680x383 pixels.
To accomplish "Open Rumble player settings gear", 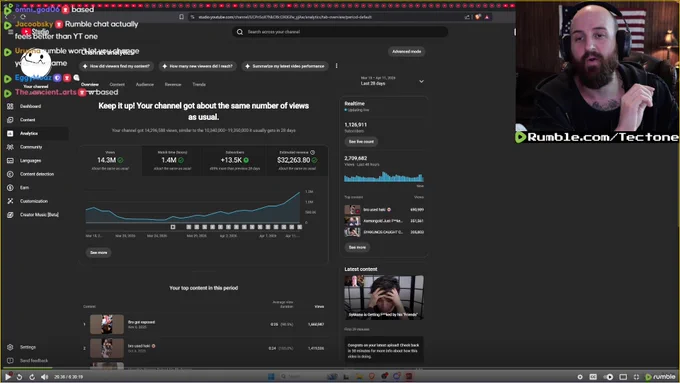I will (580, 377).
